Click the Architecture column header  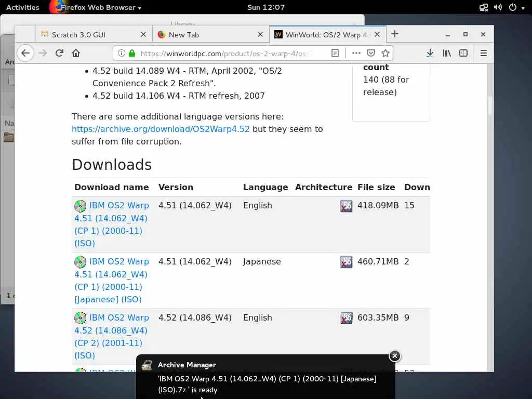pos(324,187)
